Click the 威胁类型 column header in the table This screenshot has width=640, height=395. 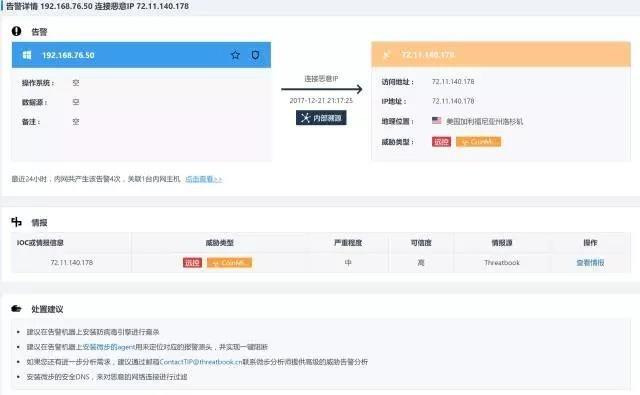(x=220, y=243)
